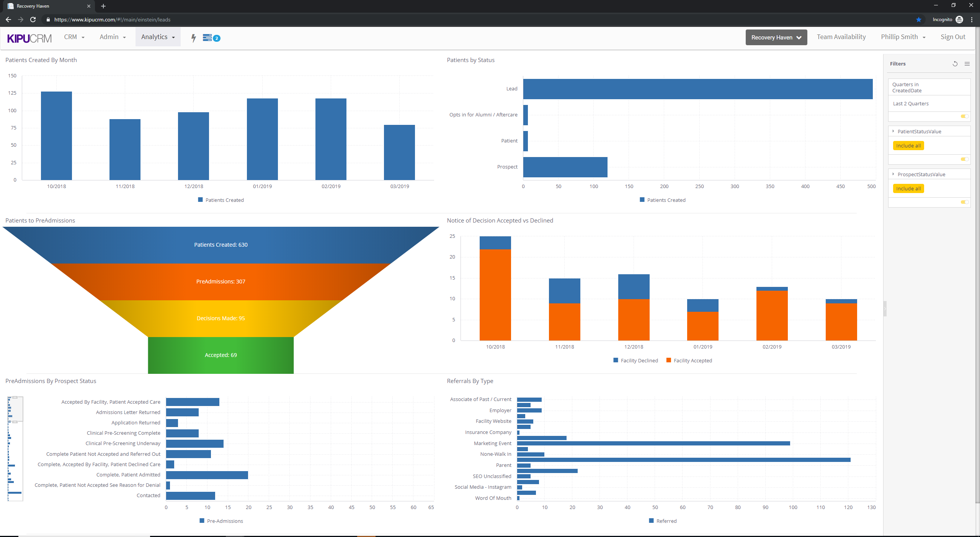Expand the PatientStatusValue filter chevron
The height and width of the screenshot is (537, 980).
893,131
